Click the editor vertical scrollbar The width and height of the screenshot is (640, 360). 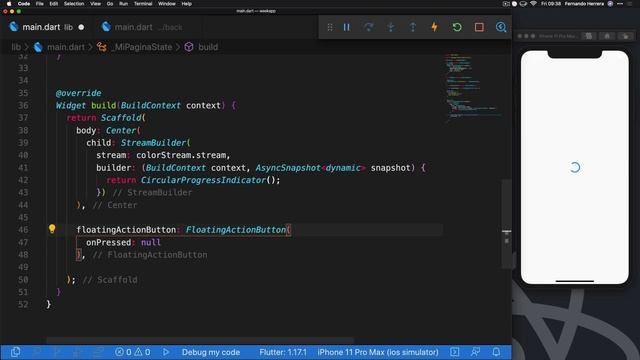507,224
